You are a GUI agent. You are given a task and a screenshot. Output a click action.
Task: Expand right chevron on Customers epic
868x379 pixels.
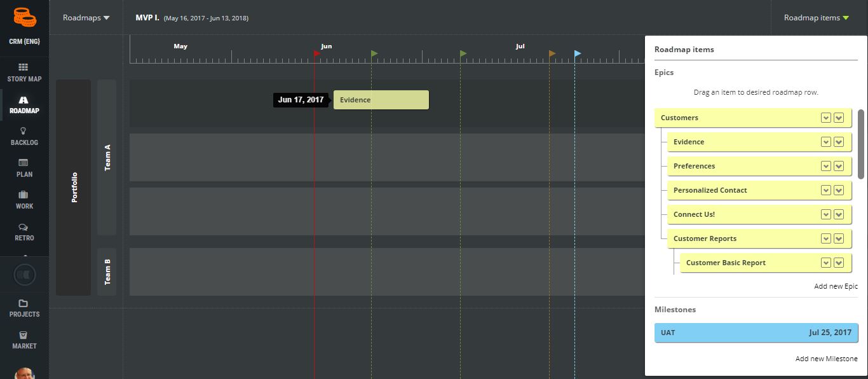(839, 118)
